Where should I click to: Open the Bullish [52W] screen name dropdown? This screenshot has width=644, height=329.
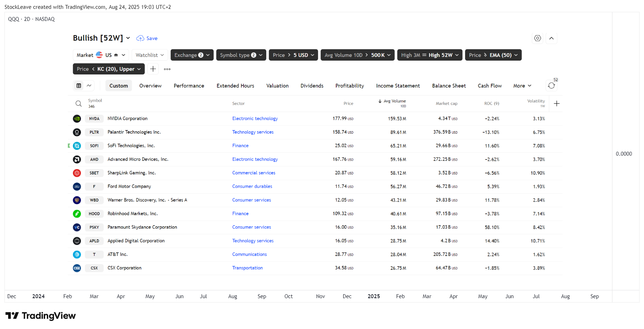(102, 38)
